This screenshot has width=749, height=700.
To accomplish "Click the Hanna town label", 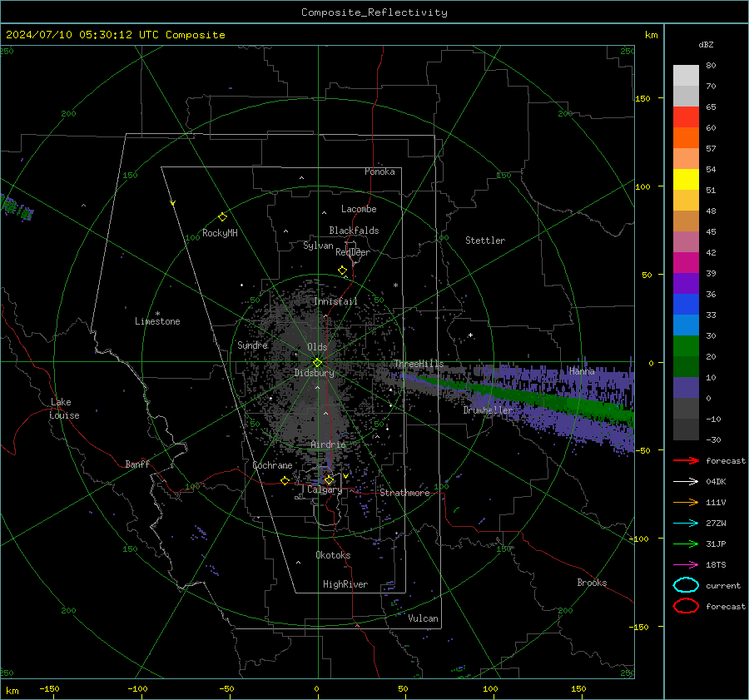I will point(582,371).
